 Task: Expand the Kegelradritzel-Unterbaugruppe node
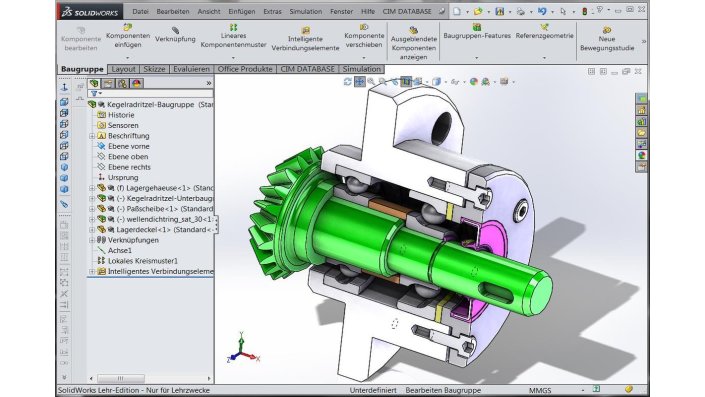click(92, 198)
